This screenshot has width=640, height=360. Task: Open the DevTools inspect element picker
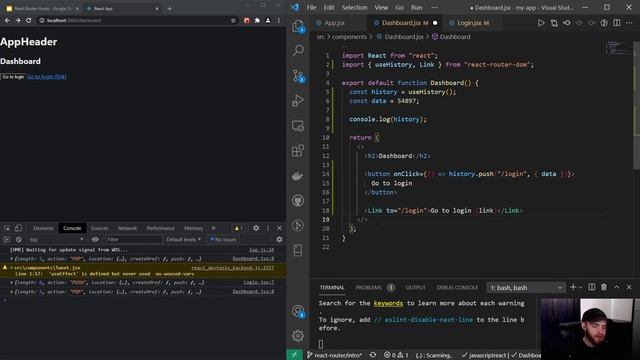coord(7,228)
